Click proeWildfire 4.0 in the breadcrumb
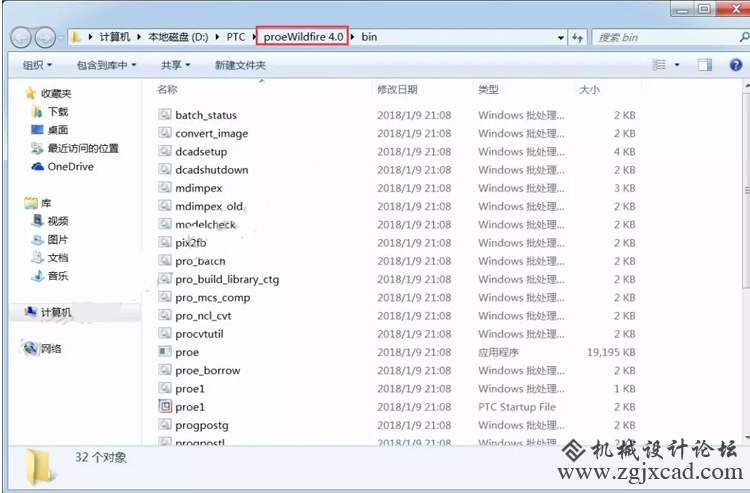Screen dimensions: 750x493 (x=303, y=37)
